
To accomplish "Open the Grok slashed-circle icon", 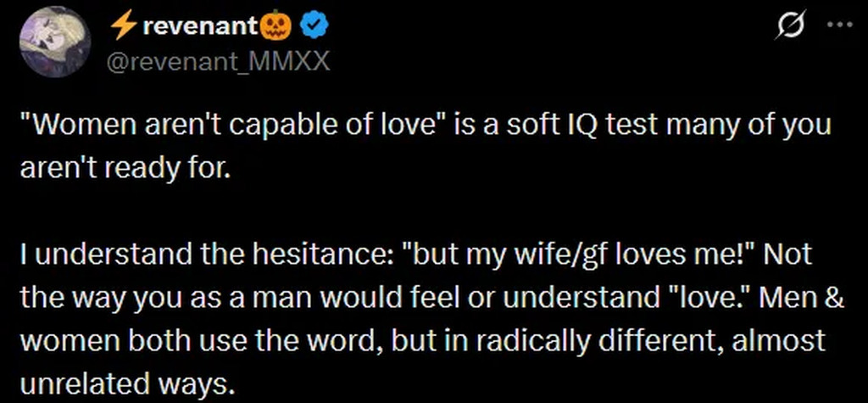I will coord(788,28).
